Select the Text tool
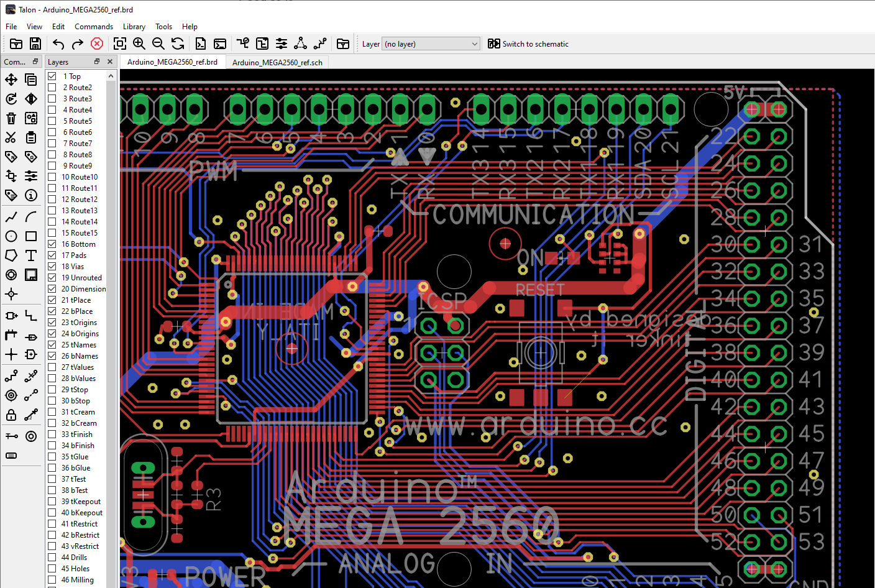 click(31, 255)
